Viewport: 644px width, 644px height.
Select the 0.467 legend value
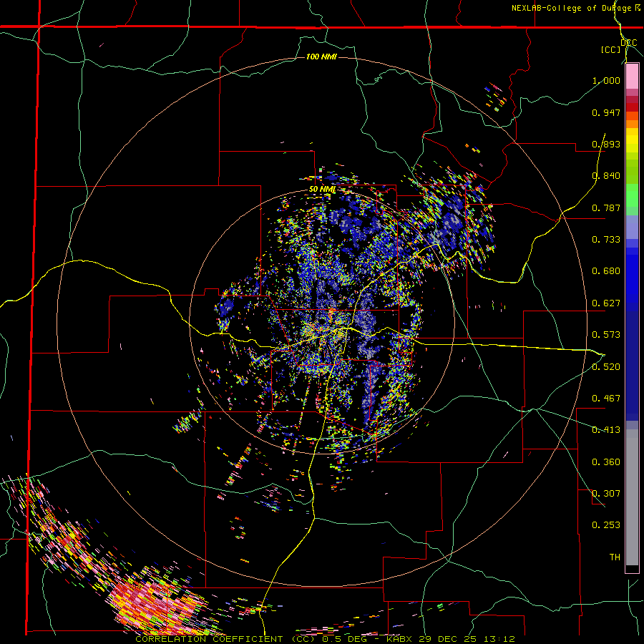606,399
